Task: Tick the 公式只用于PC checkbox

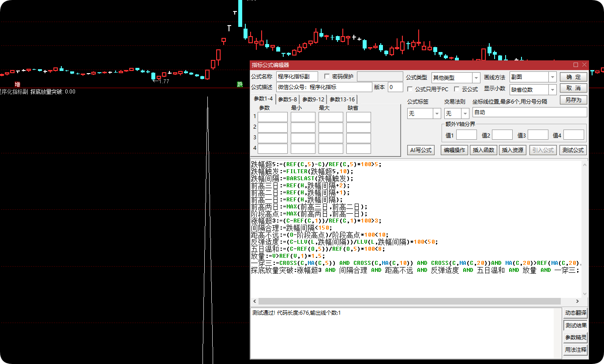Action: point(410,89)
